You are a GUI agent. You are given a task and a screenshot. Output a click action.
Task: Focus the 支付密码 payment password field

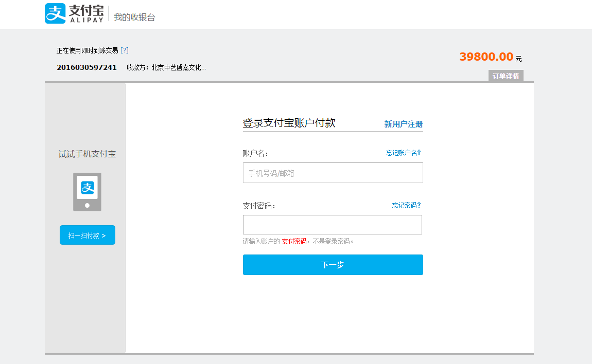332,225
